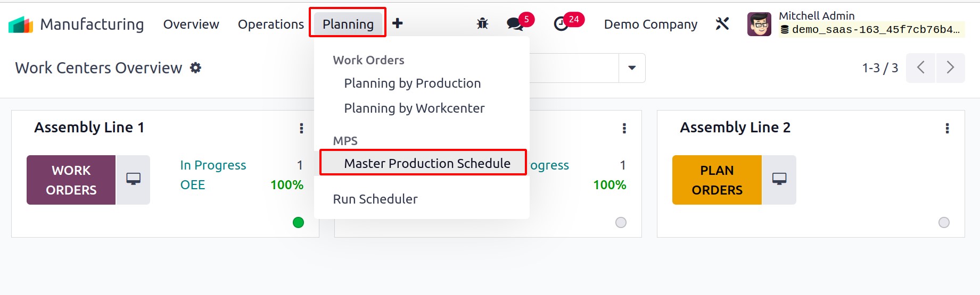Viewport: 980px width, 295px height.
Task: Click the orange PLAN ORDERS button
Action: 717,180
